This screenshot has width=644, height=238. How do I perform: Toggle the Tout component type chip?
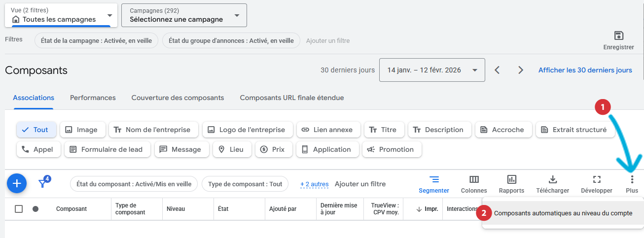click(36, 130)
